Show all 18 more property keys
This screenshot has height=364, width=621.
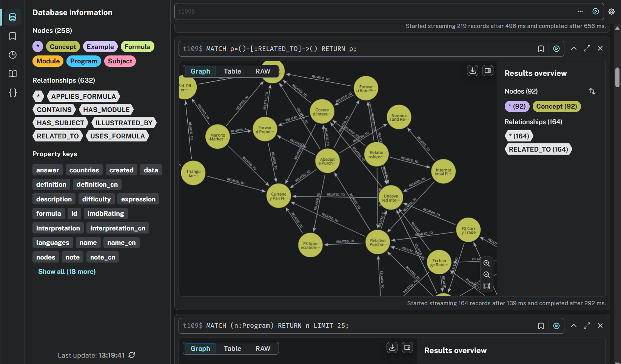coord(67,272)
